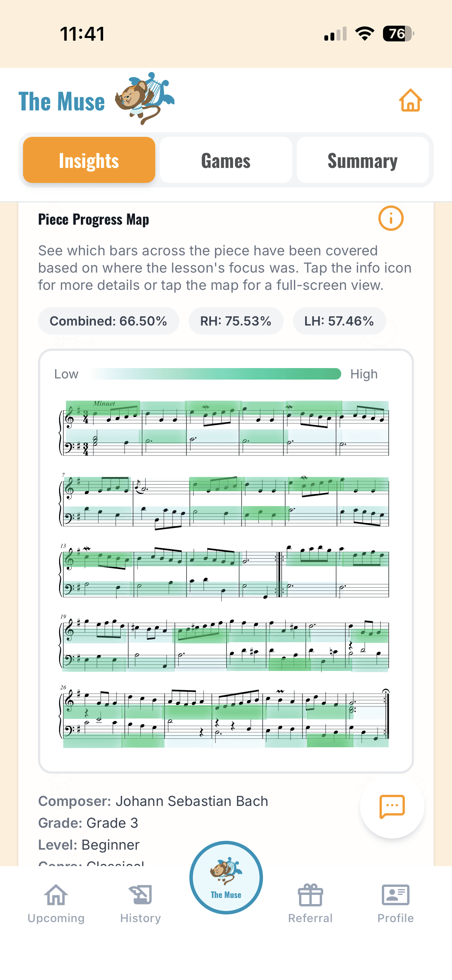
Task: Open the History tab in bottom bar
Action: (140, 904)
